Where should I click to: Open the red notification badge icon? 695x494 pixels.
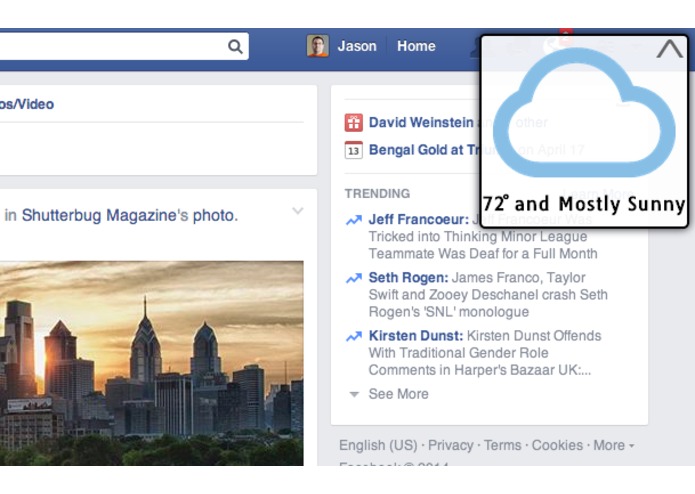(x=566, y=36)
